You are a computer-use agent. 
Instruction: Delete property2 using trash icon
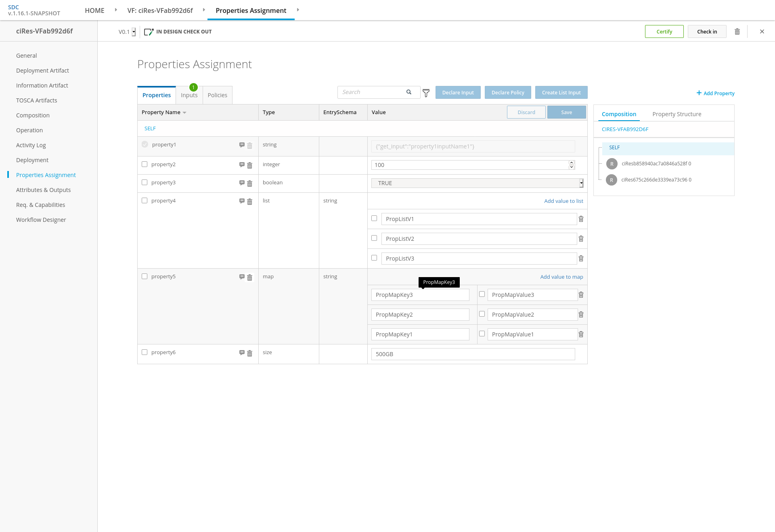[x=249, y=165]
